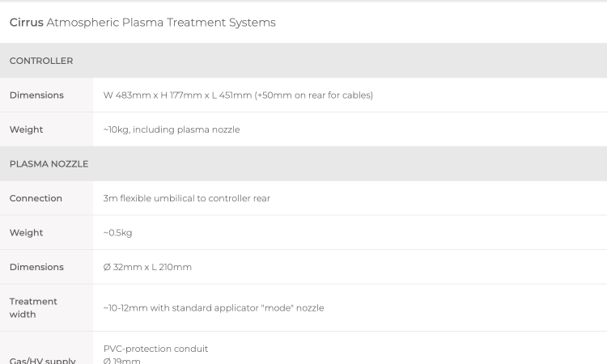
Task: Click the Ø 32mm x L 210mm value
Action: click(147, 267)
